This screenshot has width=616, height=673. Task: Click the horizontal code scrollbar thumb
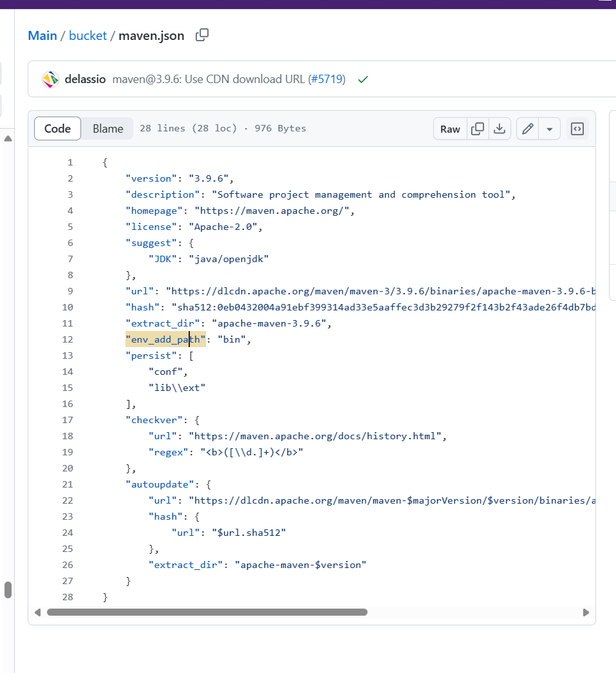coord(207,612)
